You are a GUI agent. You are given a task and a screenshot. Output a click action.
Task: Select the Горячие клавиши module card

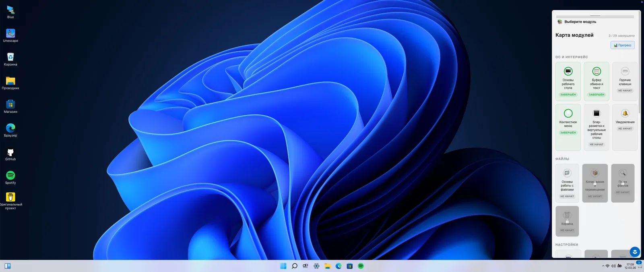pyautogui.click(x=625, y=81)
